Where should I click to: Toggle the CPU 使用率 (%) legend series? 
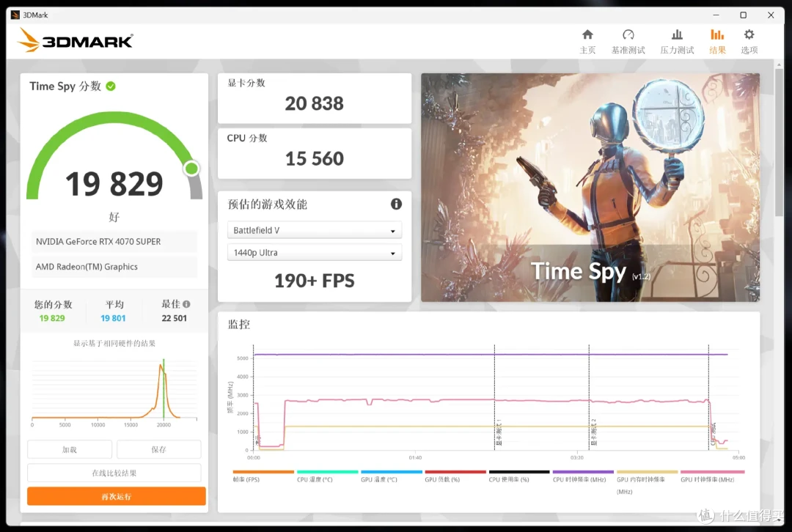[519, 476]
